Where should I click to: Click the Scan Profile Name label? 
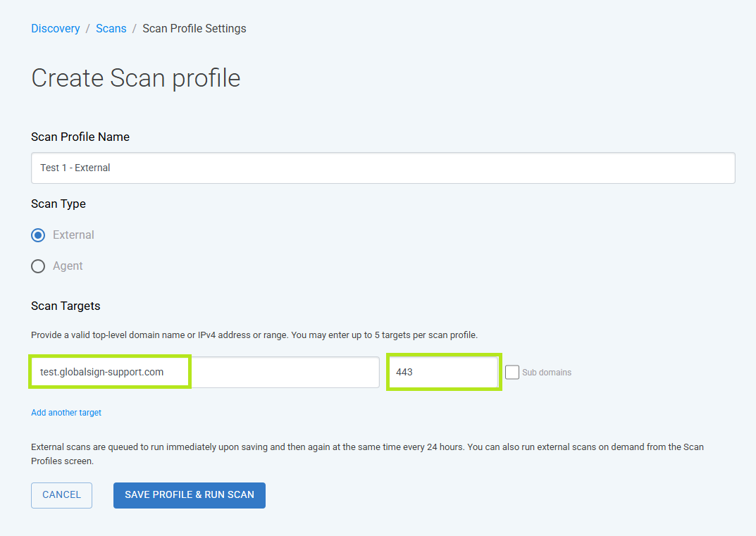pyautogui.click(x=80, y=137)
